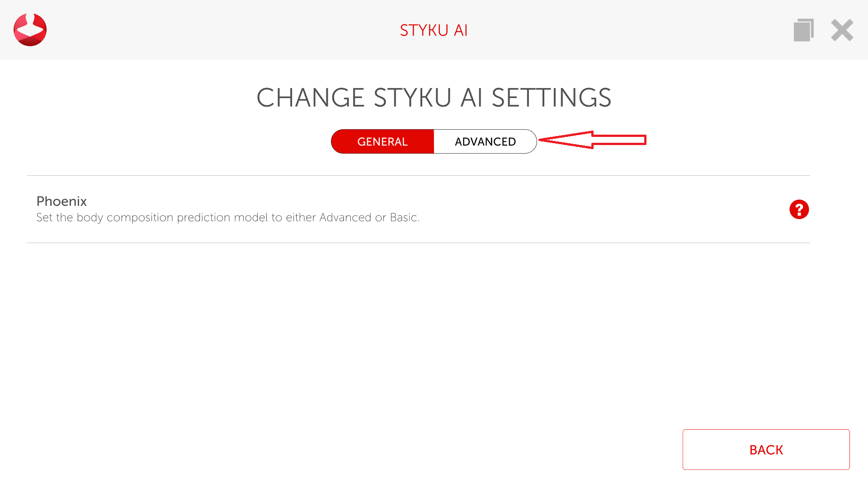The height and width of the screenshot is (488, 868).
Task: Tap the red question mark icon
Action: [799, 210]
